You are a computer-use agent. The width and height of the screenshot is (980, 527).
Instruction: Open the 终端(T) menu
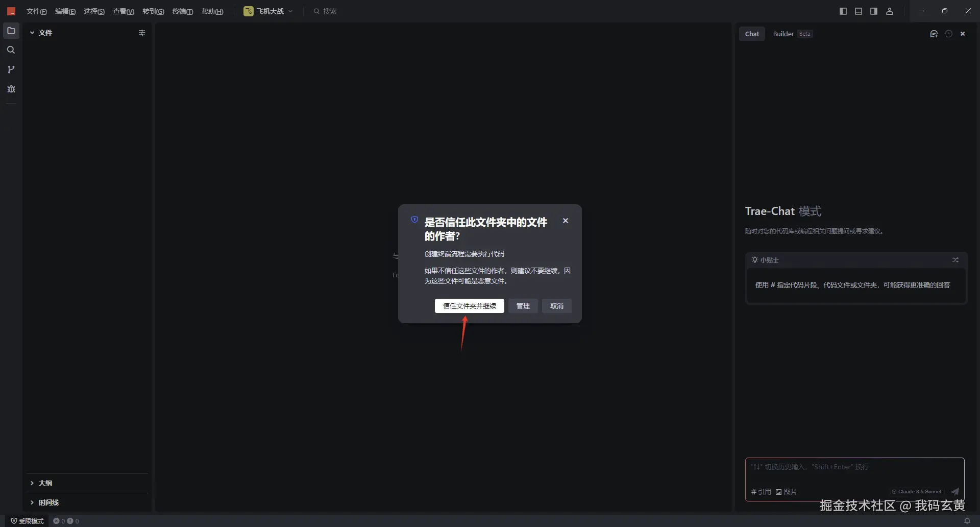(x=183, y=11)
